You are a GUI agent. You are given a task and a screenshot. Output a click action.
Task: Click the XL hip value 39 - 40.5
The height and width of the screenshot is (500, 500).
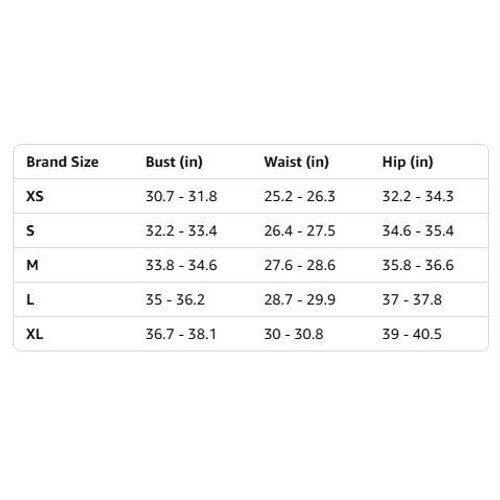point(412,334)
